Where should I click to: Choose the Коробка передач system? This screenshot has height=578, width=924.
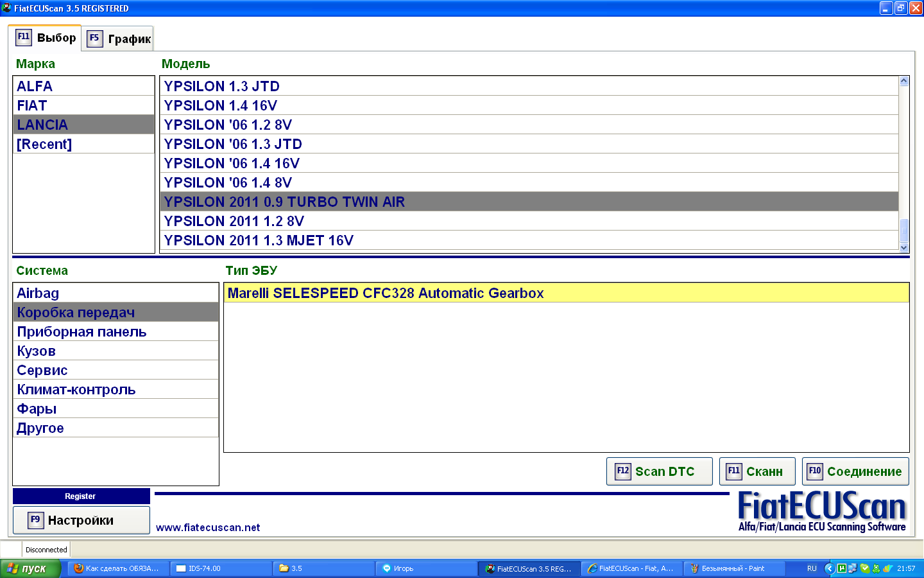click(116, 312)
